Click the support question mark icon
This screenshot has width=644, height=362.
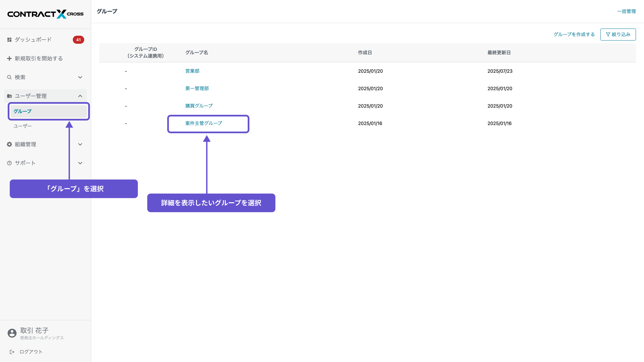click(x=9, y=163)
